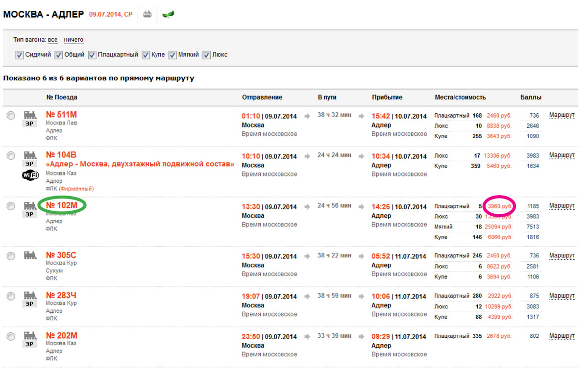This screenshot has width=588, height=375.
Task: Select the radio button for train 104В
Action: pos(11,155)
